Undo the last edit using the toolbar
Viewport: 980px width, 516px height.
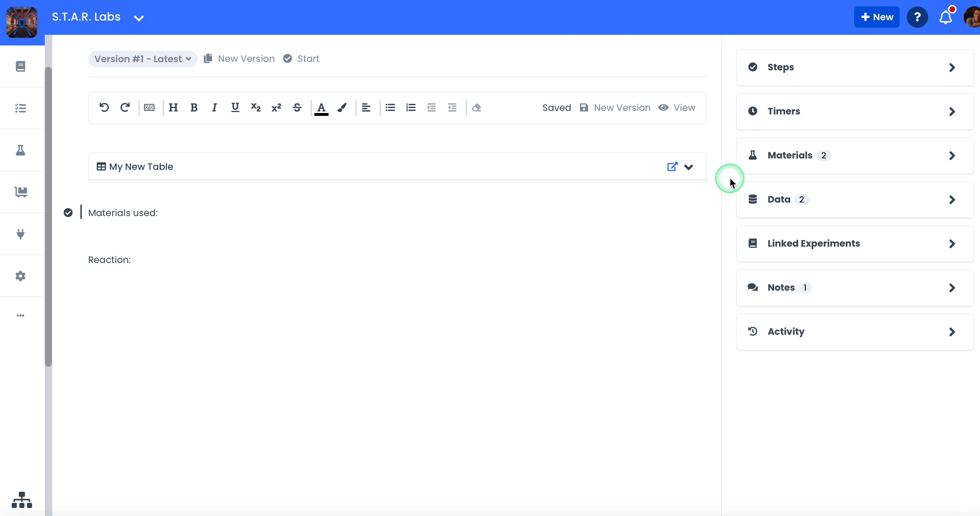coord(104,107)
